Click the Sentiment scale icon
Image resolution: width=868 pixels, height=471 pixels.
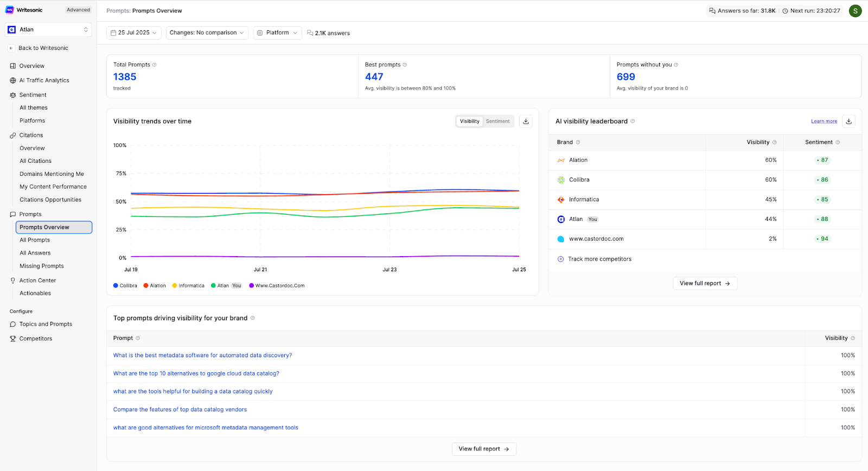(13, 95)
